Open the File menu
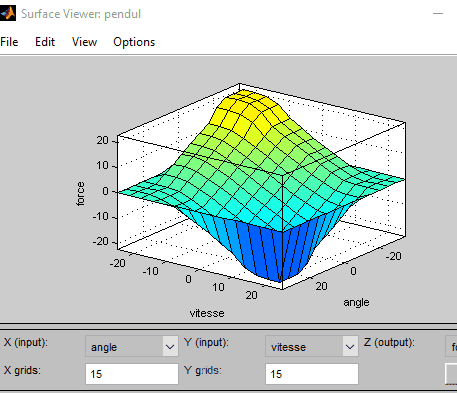The width and height of the screenshot is (457, 393). coord(9,42)
